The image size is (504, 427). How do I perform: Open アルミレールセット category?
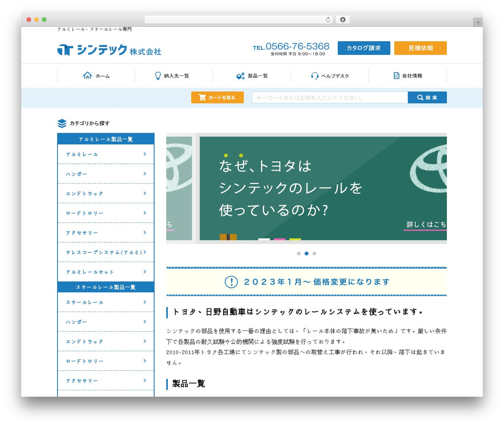coord(106,272)
